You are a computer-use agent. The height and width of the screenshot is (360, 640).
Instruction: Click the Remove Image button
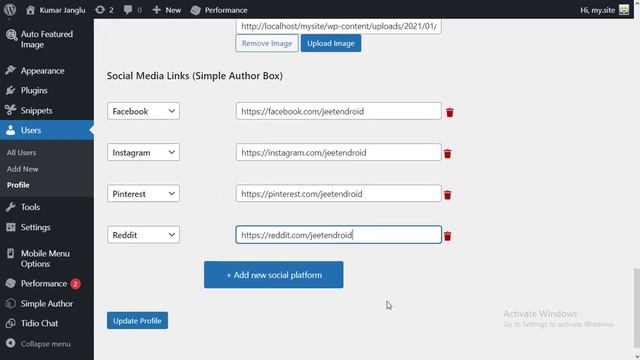pos(267,43)
